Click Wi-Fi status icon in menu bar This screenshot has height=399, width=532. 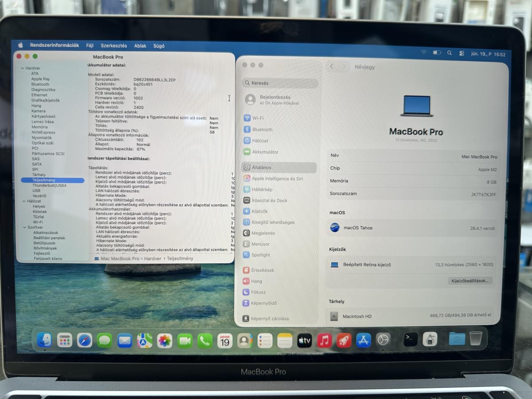coord(424,52)
